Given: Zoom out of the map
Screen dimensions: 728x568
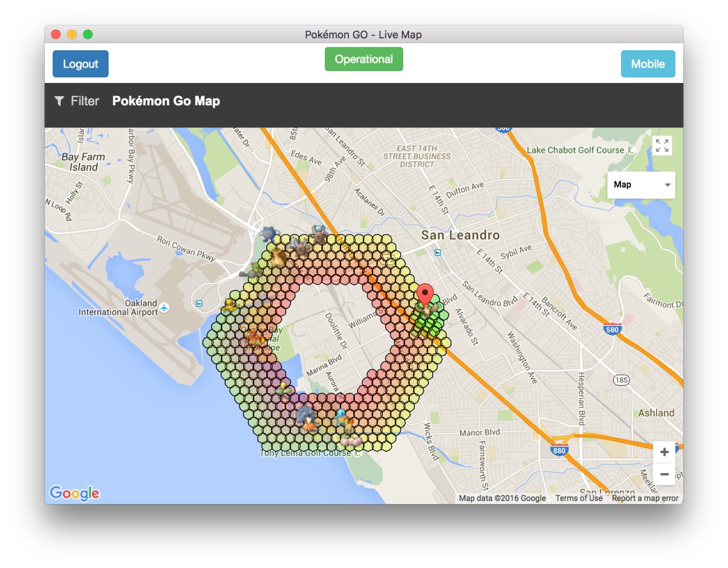Looking at the screenshot, I should pos(664,474).
